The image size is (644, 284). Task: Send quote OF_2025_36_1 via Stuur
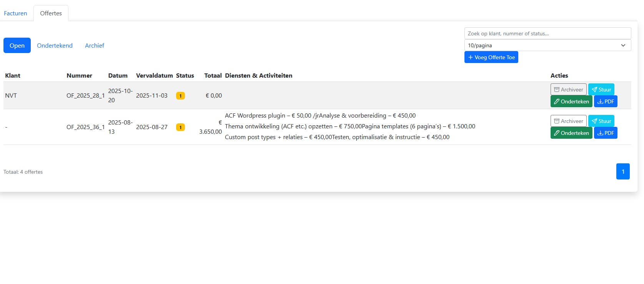click(x=601, y=121)
